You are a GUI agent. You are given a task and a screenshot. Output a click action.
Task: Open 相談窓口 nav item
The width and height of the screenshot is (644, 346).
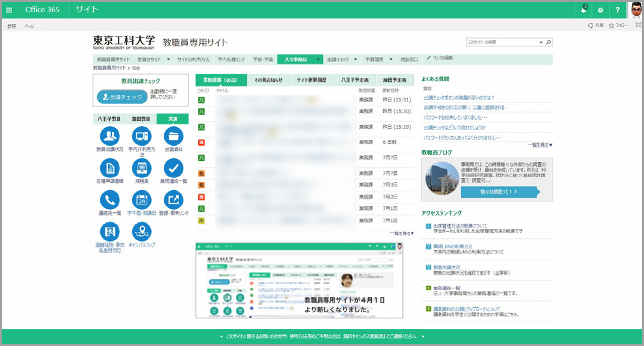tap(409, 60)
